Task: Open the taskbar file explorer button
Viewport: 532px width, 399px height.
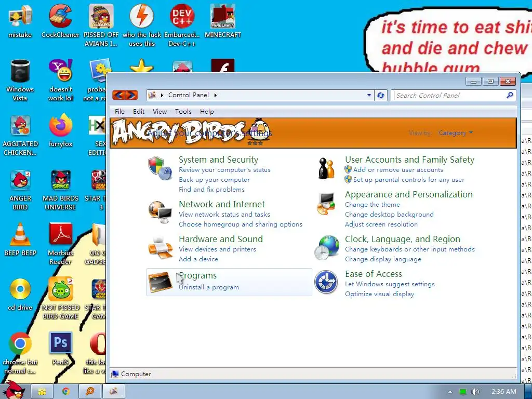Action: point(42,391)
